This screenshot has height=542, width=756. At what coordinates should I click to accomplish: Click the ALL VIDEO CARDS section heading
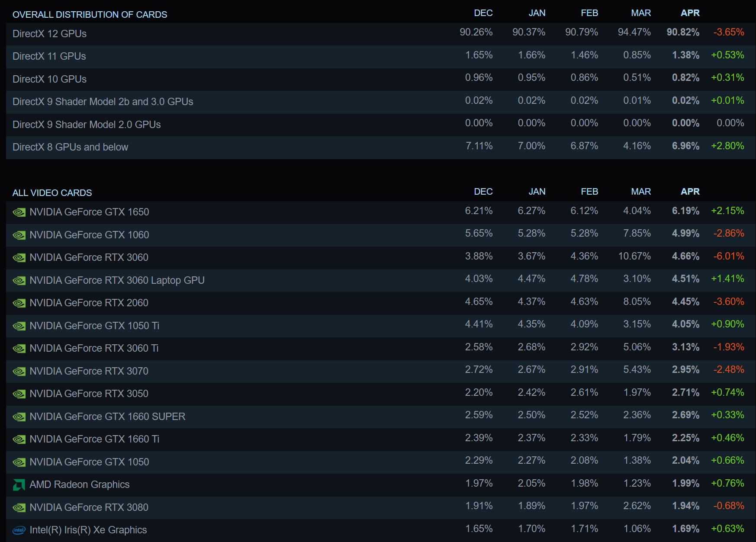[x=52, y=193]
